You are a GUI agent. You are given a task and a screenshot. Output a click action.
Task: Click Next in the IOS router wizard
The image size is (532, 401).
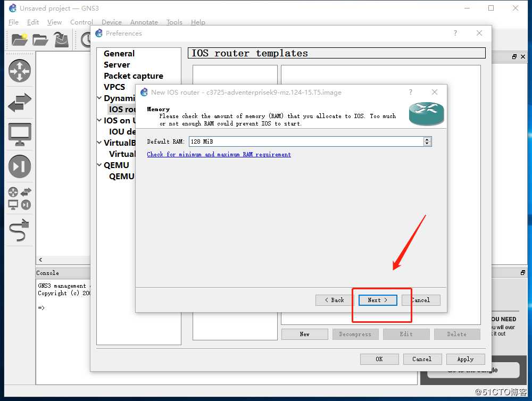[x=378, y=300]
